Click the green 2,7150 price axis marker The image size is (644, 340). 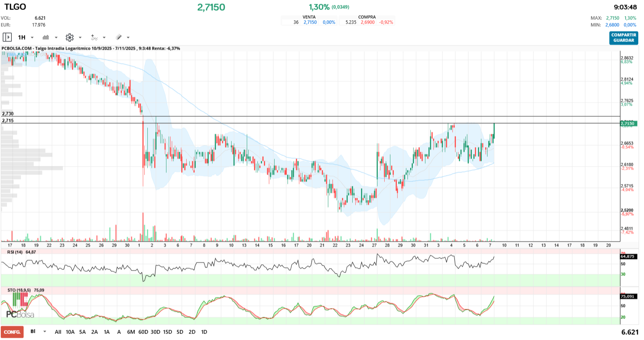(x=628, y=123)
